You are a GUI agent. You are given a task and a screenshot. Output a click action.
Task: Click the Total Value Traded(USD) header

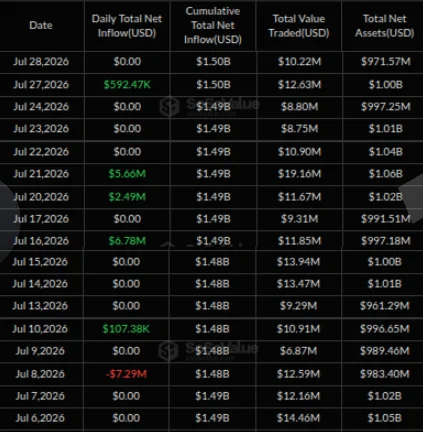pos(299,26)
